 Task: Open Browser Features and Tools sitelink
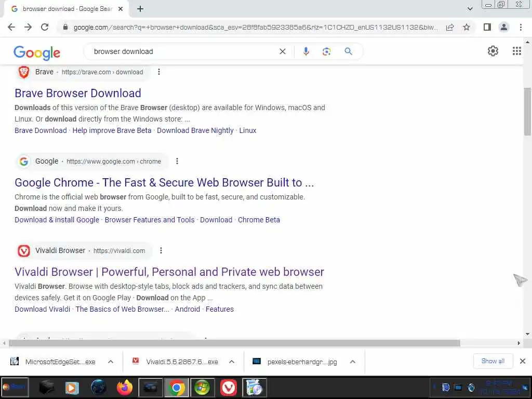coord(150,220)
